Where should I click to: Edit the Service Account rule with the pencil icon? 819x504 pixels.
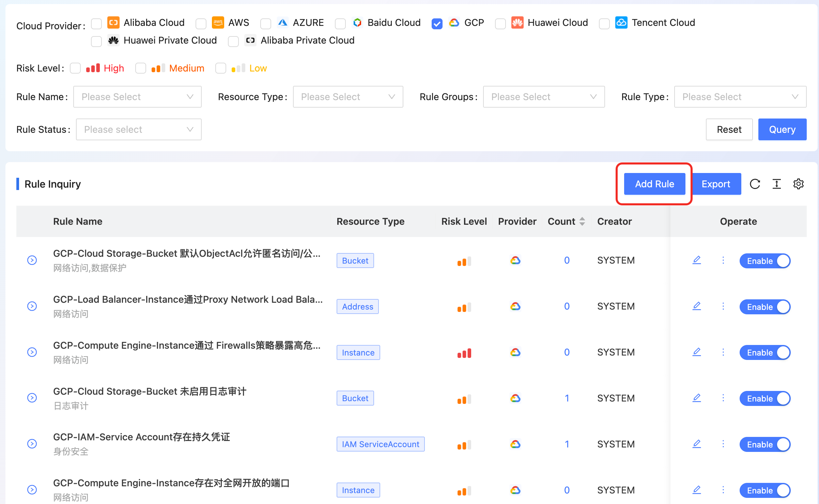(697, 444)
